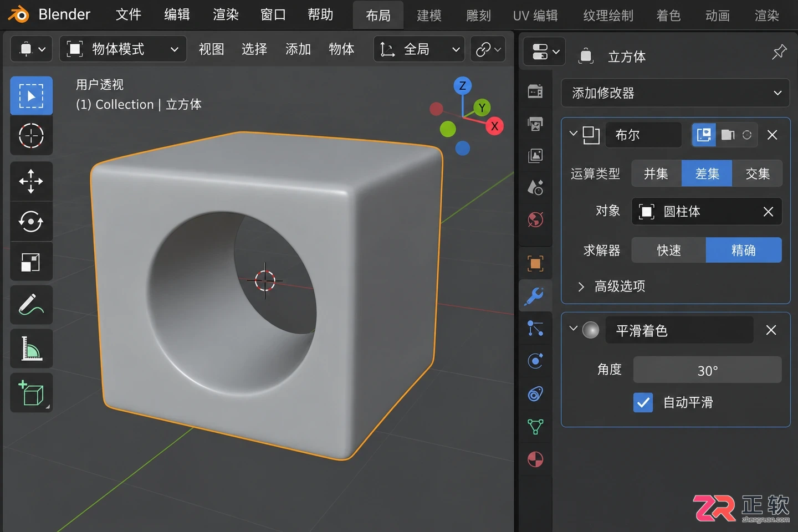Open the World properties tab
Viewport: 798px width, 532px height.
[535, 220]
